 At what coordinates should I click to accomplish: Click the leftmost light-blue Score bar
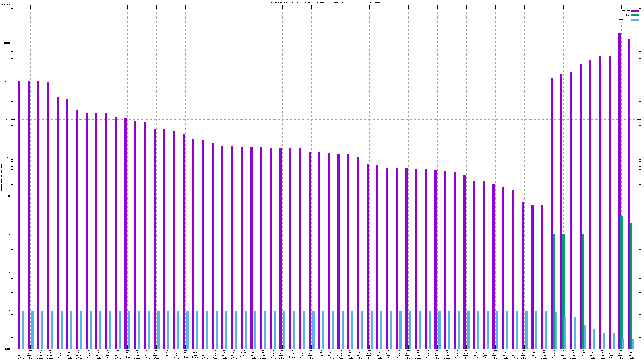coord(23,330)
